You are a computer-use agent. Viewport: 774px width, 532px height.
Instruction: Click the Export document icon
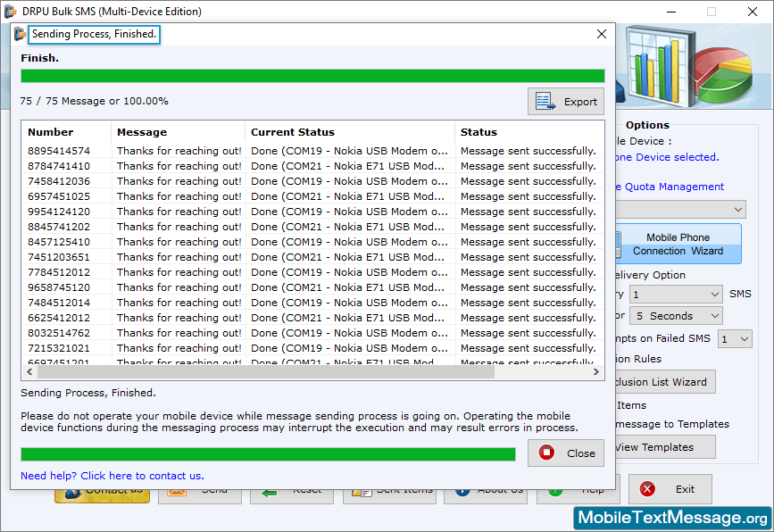tap(545, 102)
